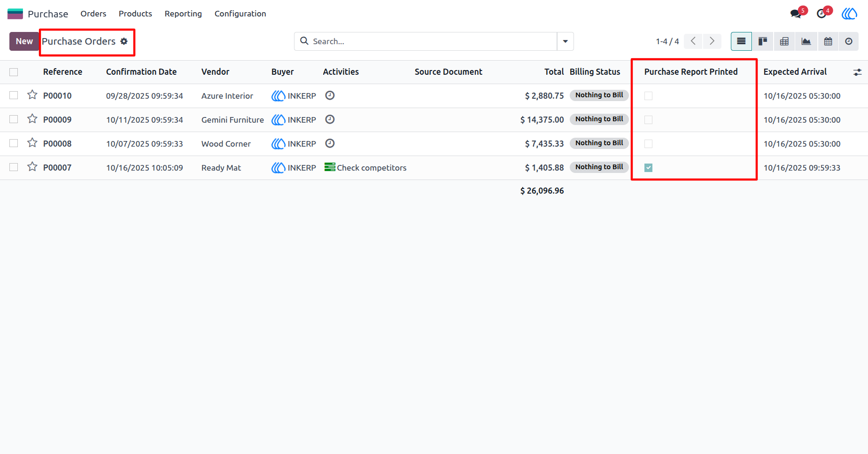Star purchase order P00008 as favorite
This screenshot has height=454, width=868.
coord(32,143)
